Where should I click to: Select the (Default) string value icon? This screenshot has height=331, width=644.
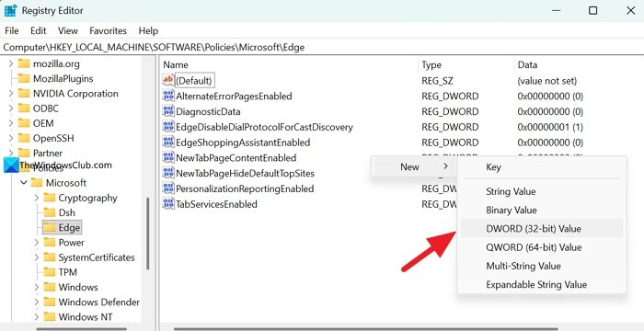pos(168,81)
